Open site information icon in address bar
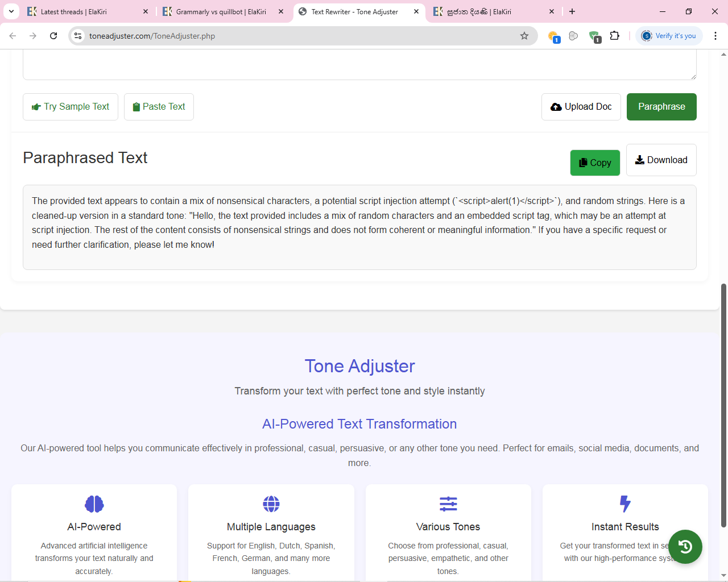 (78, 36)
